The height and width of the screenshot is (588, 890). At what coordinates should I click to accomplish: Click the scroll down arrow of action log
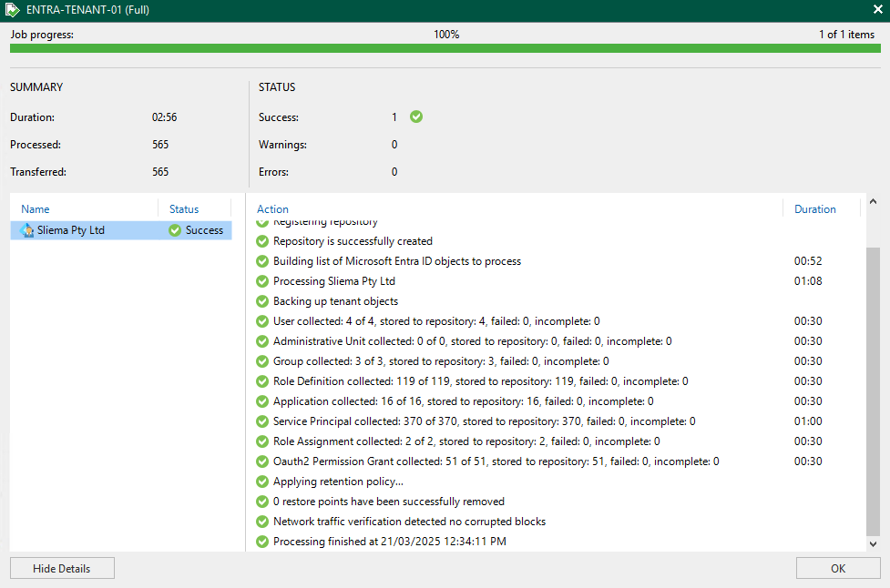click(x=873, y=543)
